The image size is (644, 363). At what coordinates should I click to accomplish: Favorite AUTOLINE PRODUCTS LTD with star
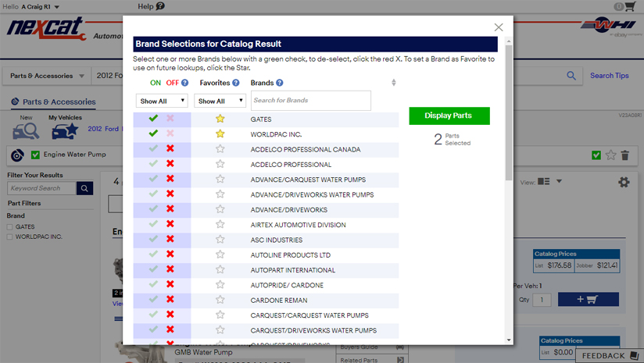click(x=220, y=254)
